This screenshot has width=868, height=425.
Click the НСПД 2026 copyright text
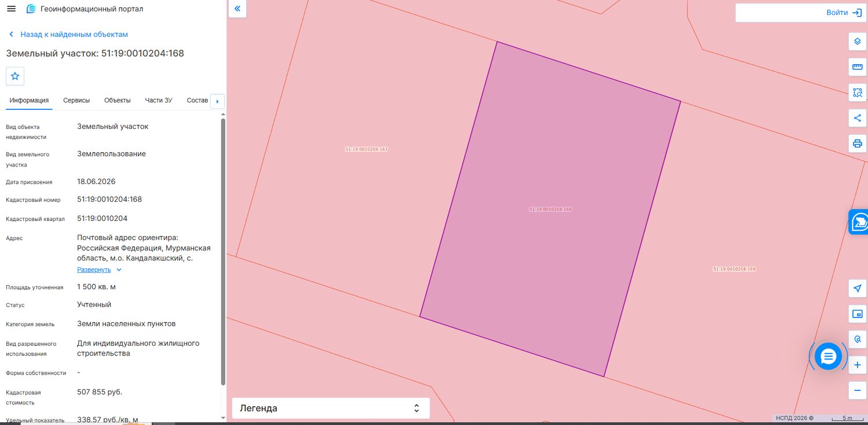[795, 417]
